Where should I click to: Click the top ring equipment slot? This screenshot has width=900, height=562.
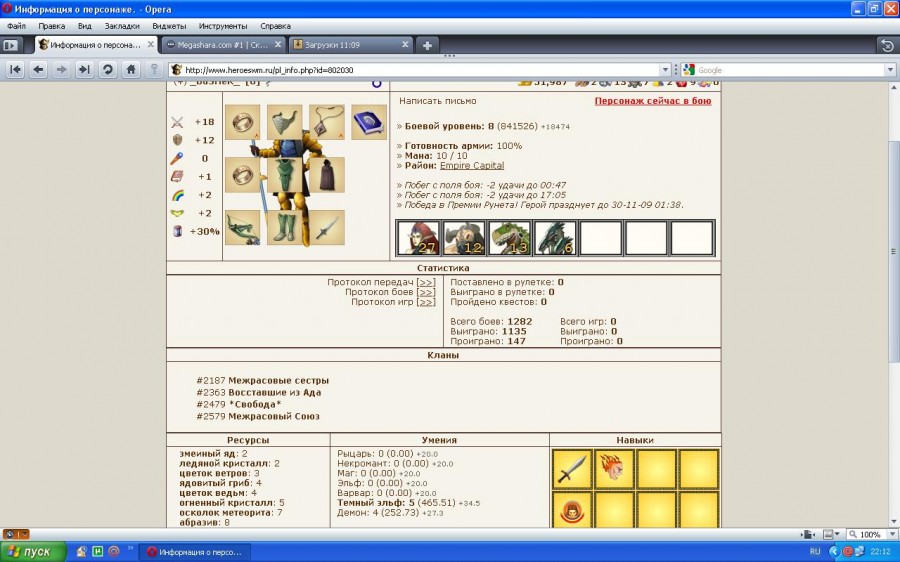click(x=242, y=122)
